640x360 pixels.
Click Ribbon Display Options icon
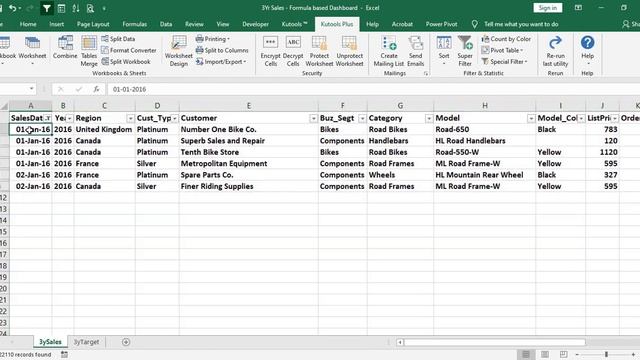(578, 8)
